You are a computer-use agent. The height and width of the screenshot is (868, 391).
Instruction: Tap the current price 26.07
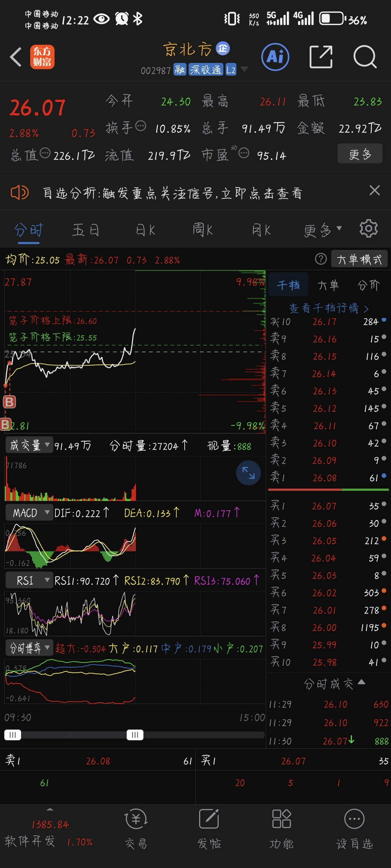37,108
